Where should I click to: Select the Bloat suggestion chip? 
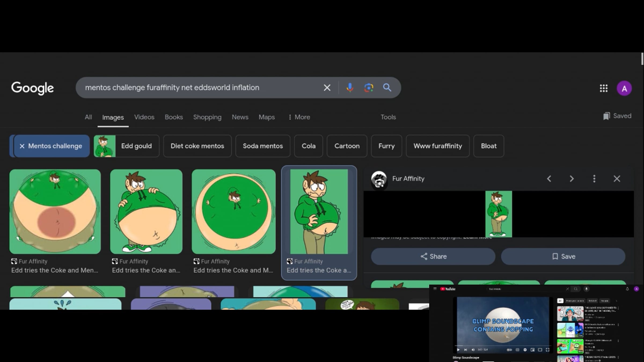point(489,146)
